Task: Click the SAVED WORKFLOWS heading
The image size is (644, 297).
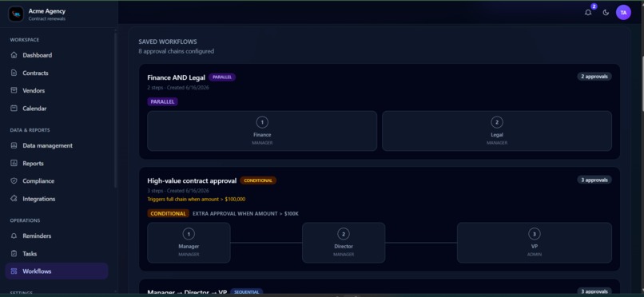Action: tap(168, 42)
